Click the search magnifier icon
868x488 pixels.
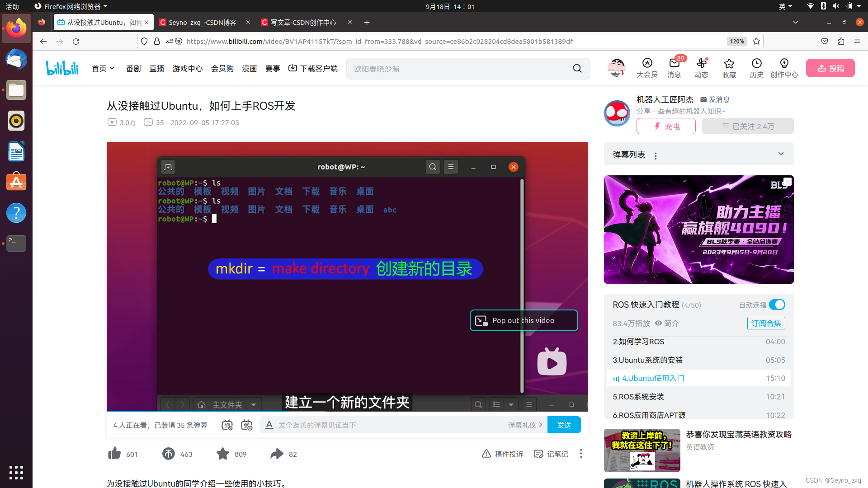click(577, 69)
